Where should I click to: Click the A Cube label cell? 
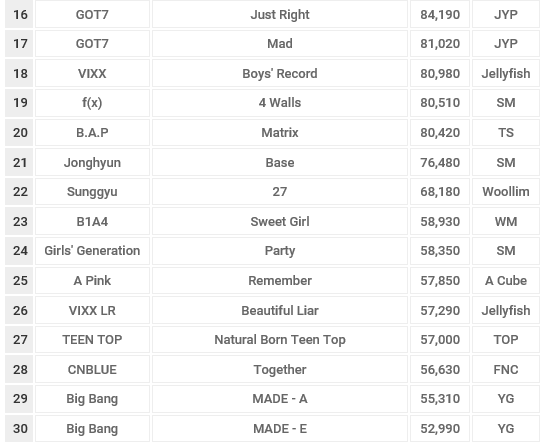point(506,281)
